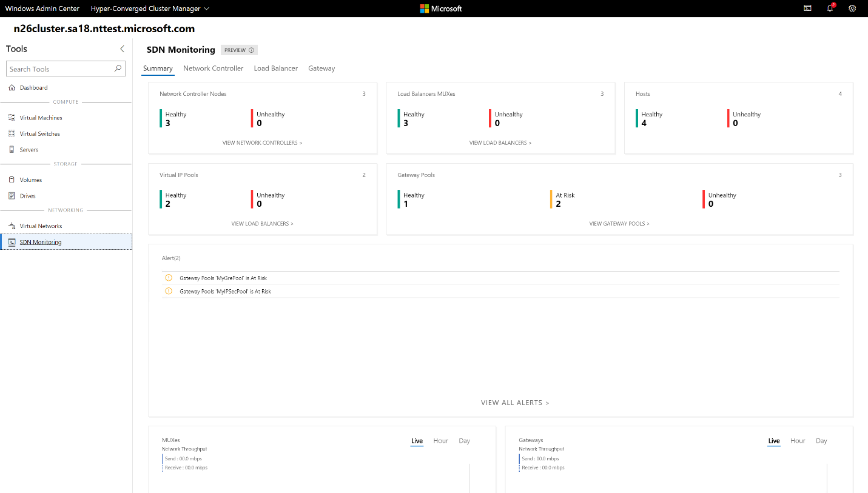The width and height of the screenshot is (868, 493).
Task: Click the Virtual Machines icon in sidebar
Action: pos(12,118)
